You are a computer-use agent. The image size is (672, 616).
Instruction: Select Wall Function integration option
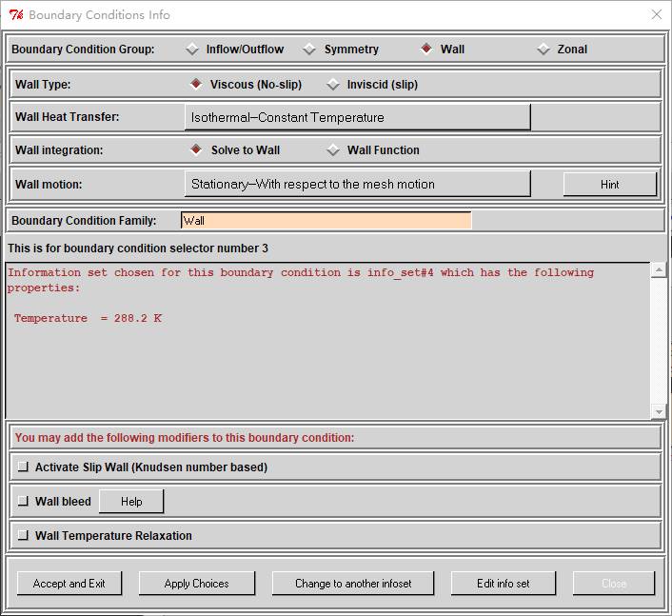pos(333,150)
